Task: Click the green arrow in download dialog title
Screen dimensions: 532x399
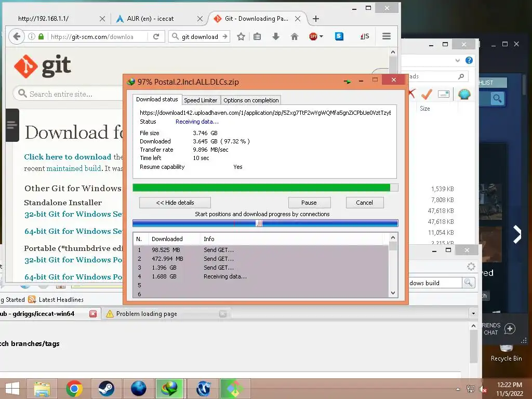Action: click(x=348, y=82)
